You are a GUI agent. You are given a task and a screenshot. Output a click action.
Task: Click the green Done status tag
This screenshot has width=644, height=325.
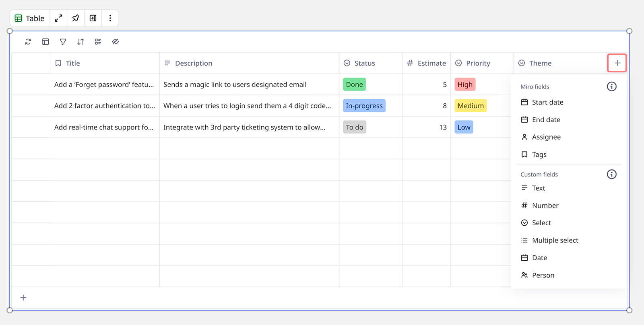point(354,84)
